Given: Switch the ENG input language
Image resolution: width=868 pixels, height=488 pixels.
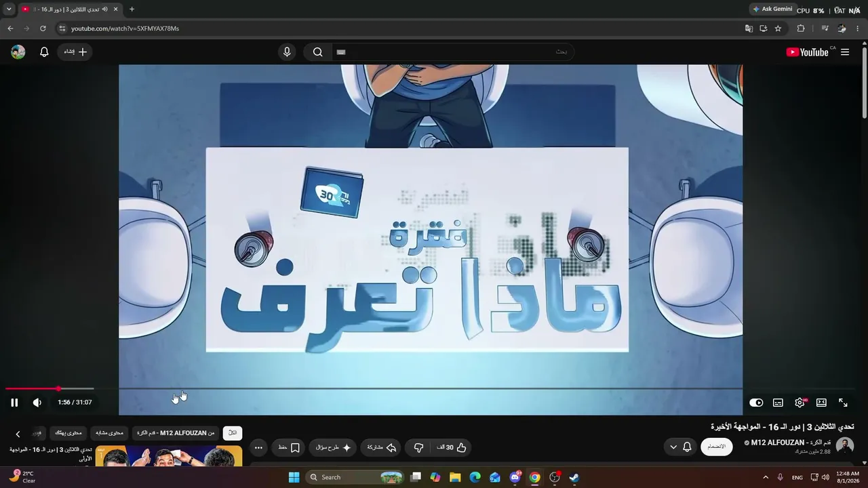Looking at the screenshot, I should pyautogui.click(x=797, y=477).
